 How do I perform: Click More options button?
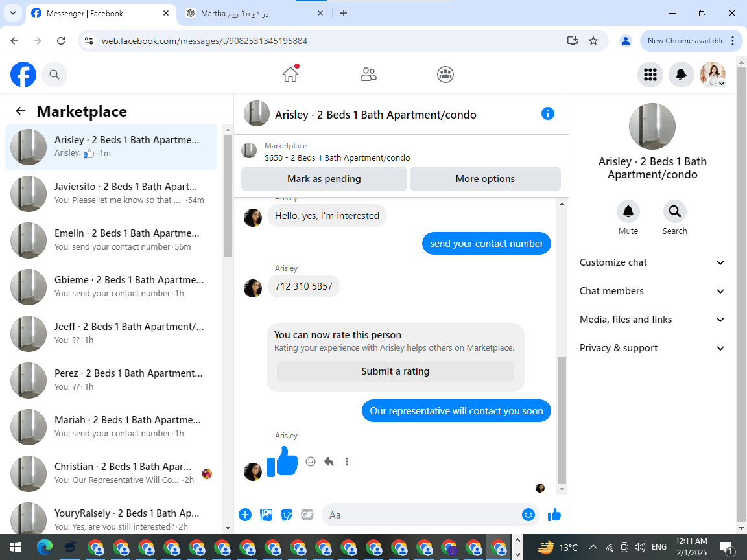point(485,179)
